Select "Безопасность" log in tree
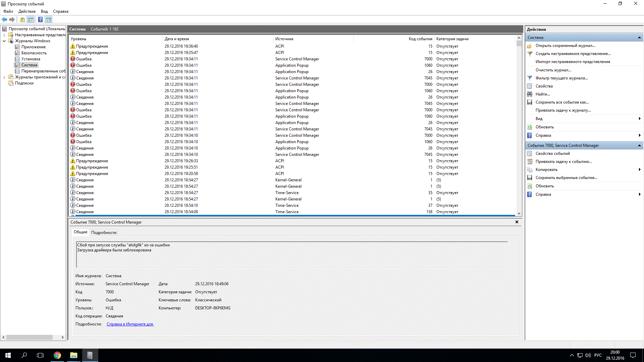The height and width of the screenshot is (362, 644). (x=34, y=53)
